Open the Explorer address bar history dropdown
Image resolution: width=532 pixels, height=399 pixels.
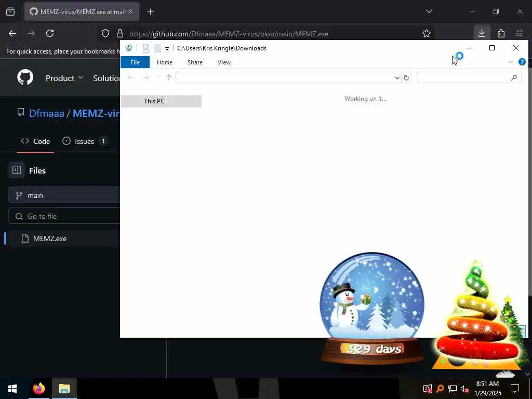coord(397,78)
